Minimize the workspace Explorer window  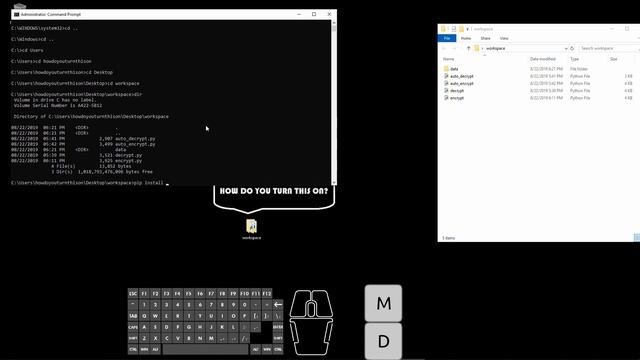click(612, 29)
